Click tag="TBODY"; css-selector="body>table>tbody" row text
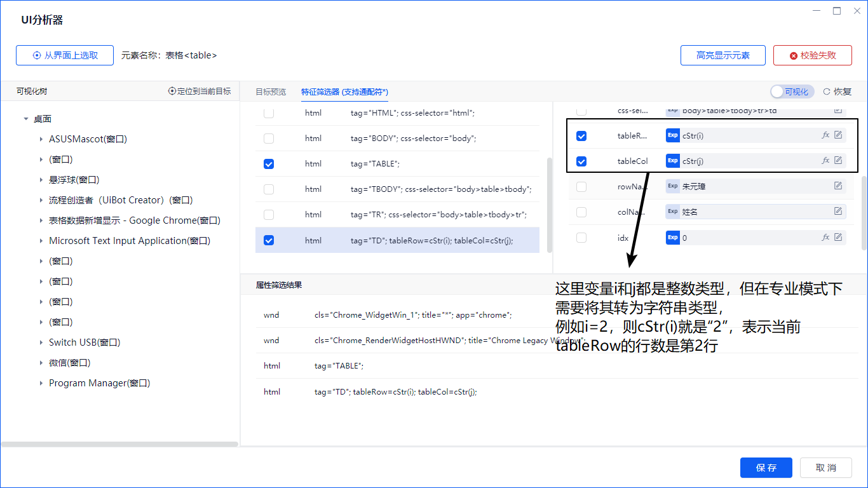 [x=441, y=189]
